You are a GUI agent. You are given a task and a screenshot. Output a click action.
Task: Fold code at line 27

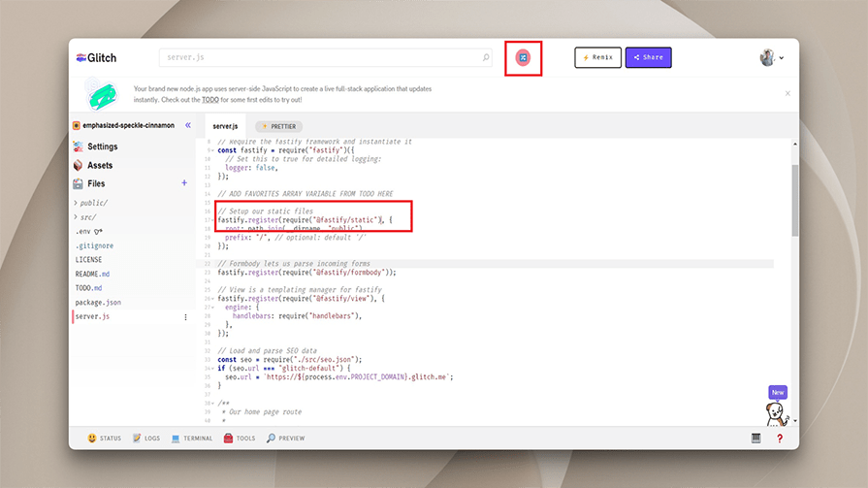point(213,307)
